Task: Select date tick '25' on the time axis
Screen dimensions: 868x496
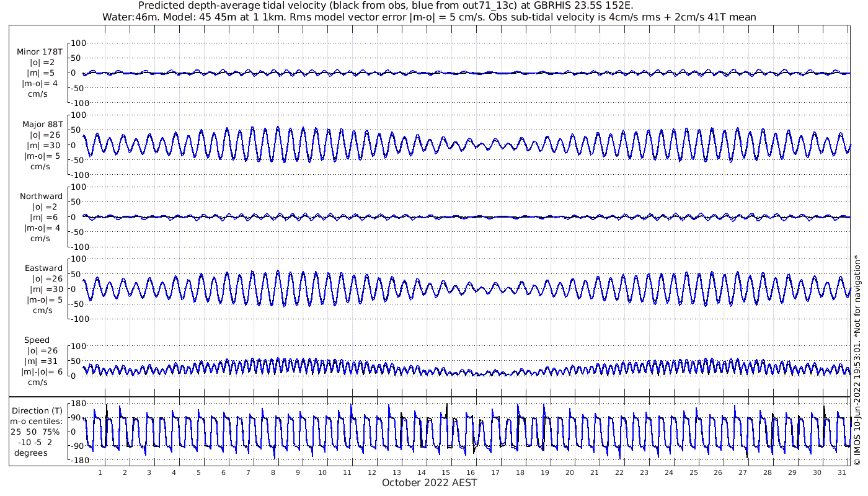Action: pos(693,472)
